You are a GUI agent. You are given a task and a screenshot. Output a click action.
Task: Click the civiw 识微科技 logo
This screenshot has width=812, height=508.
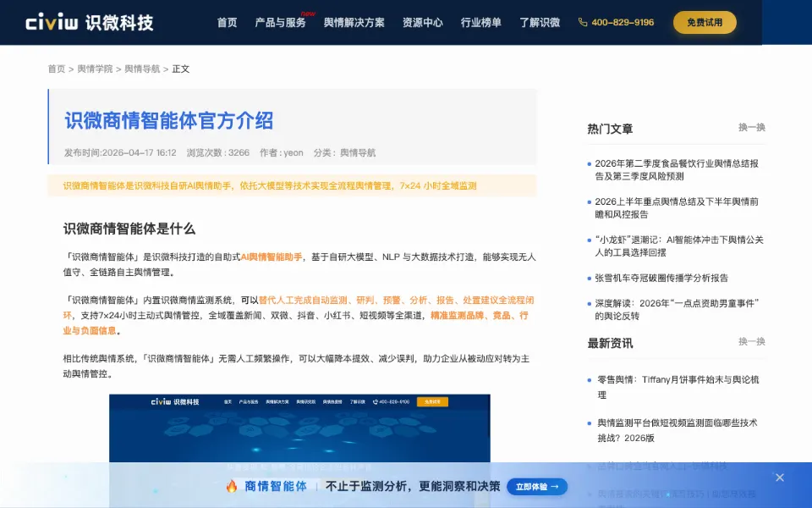(x=90, y=22)
